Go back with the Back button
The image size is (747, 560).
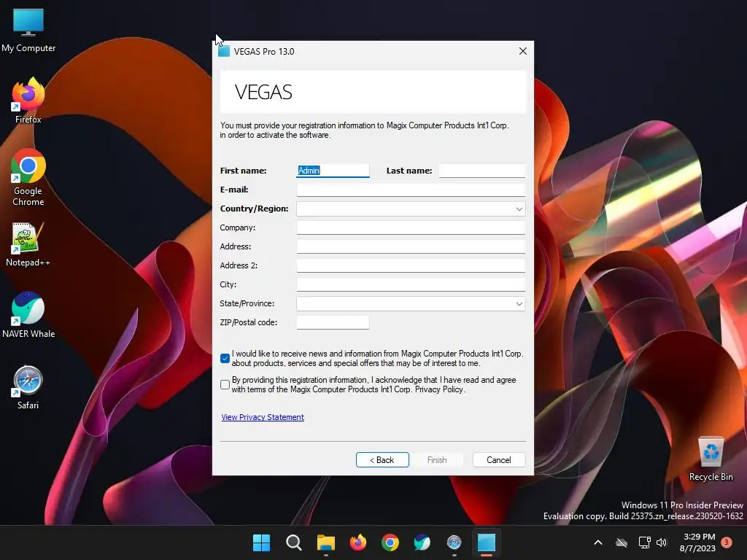[382, 460]
